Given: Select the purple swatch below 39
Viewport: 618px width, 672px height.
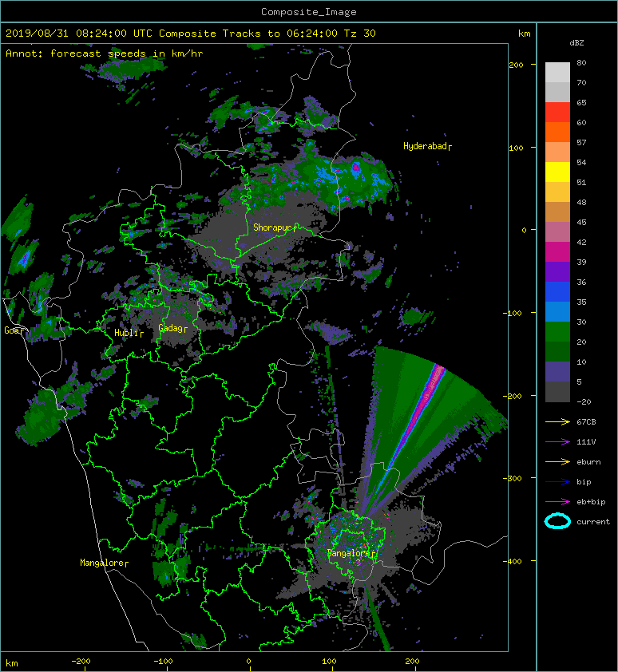Looking at the screenshot, I should (557, 271).
